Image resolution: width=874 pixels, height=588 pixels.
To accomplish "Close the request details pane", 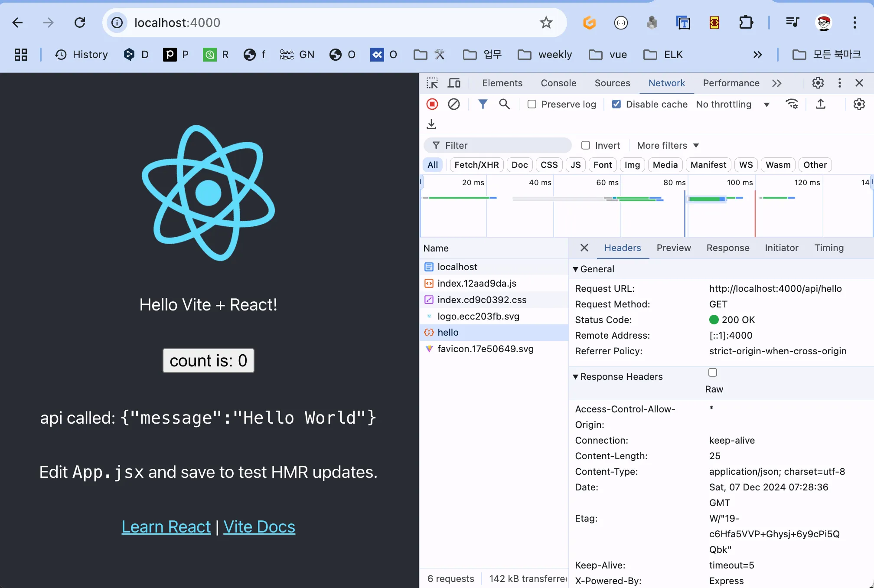I will (x=584, y=248).
